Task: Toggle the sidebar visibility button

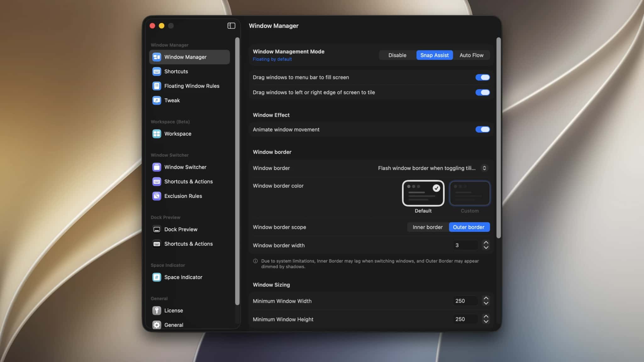Action: click(231, 26)
